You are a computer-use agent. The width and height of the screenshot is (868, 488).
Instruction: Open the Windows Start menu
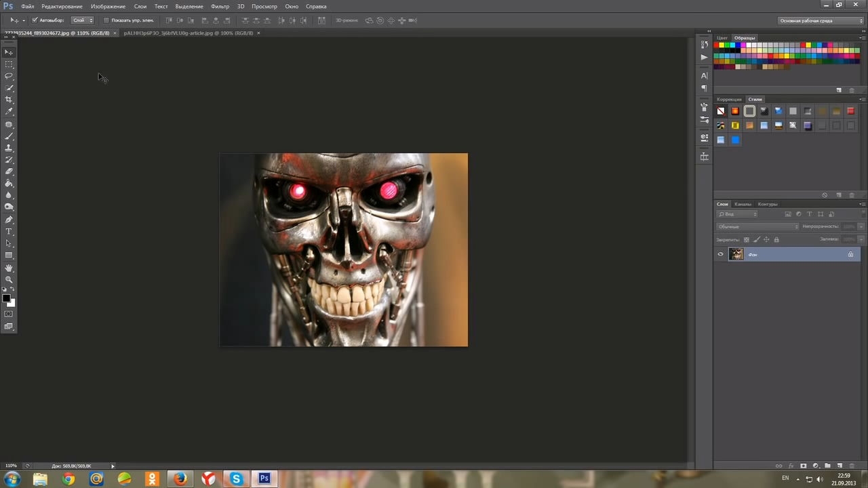[12, 479]
